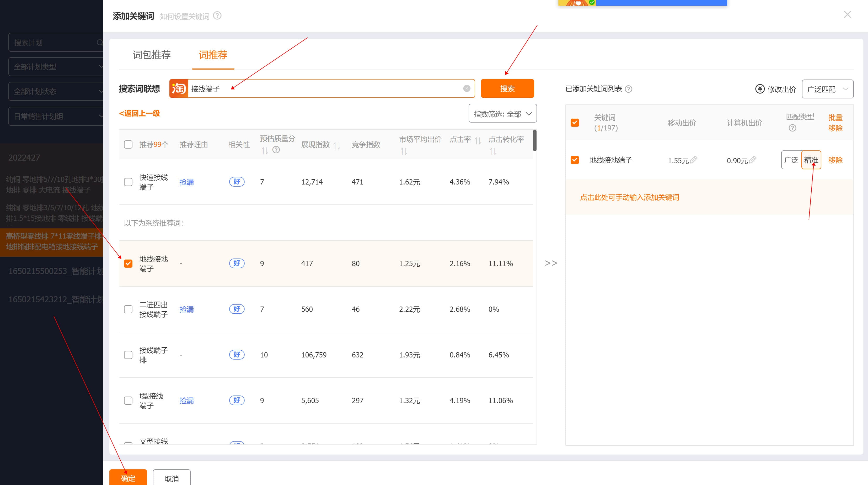Click help icon next to 如何设置关键词
The width and height of the screenshot is (868, 485).
(x=217, y=15)
